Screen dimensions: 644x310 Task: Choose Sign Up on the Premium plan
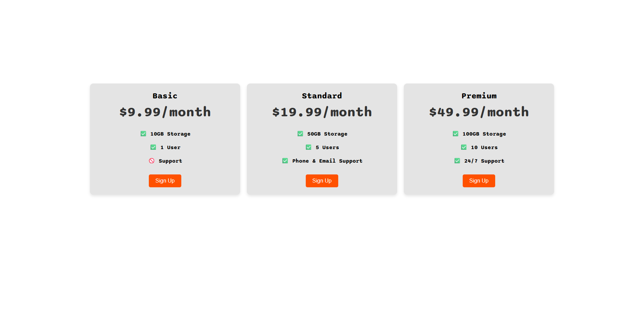point(479,181)
